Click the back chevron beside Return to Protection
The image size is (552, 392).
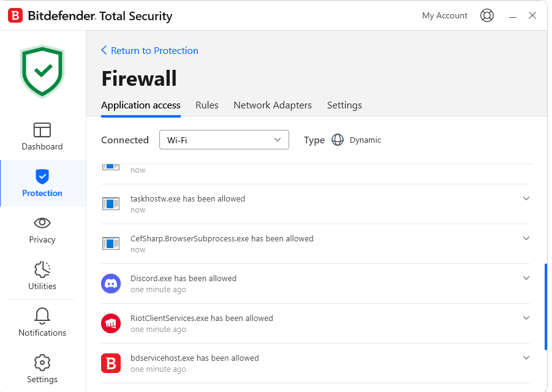tap(104, 50)
